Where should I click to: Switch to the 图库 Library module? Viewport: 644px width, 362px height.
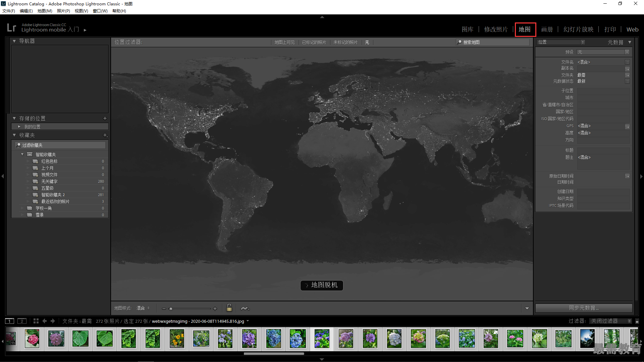click(468, 29)
